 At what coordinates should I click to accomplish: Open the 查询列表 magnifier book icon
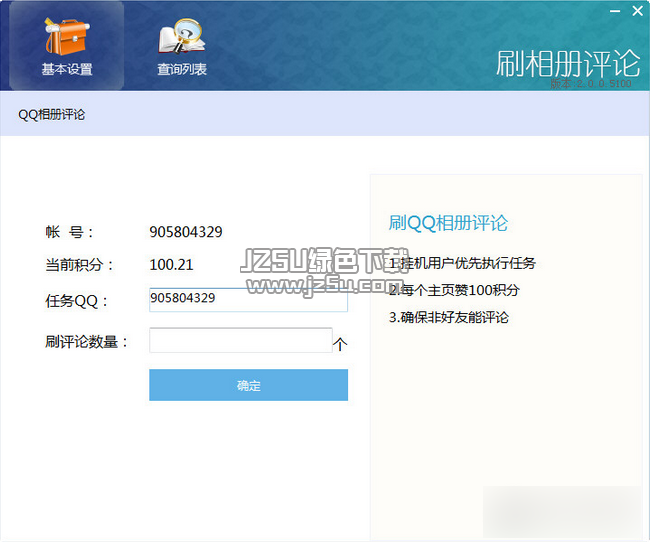click(x=182, y=36)
